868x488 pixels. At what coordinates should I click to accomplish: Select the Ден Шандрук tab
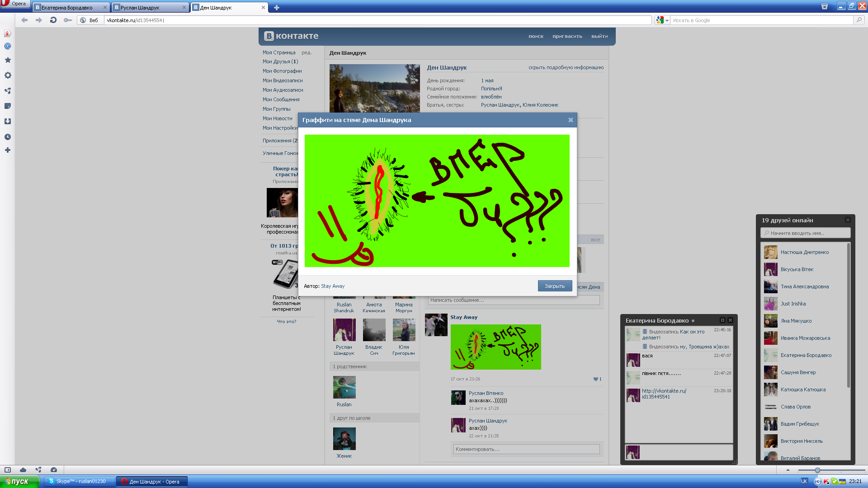tap(229, 7)
